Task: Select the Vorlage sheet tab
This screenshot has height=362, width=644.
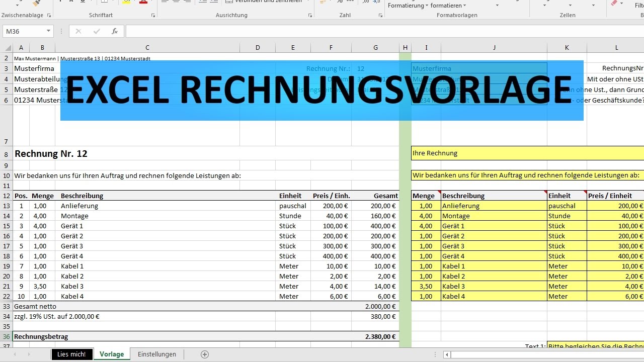Action: [112, 354]
